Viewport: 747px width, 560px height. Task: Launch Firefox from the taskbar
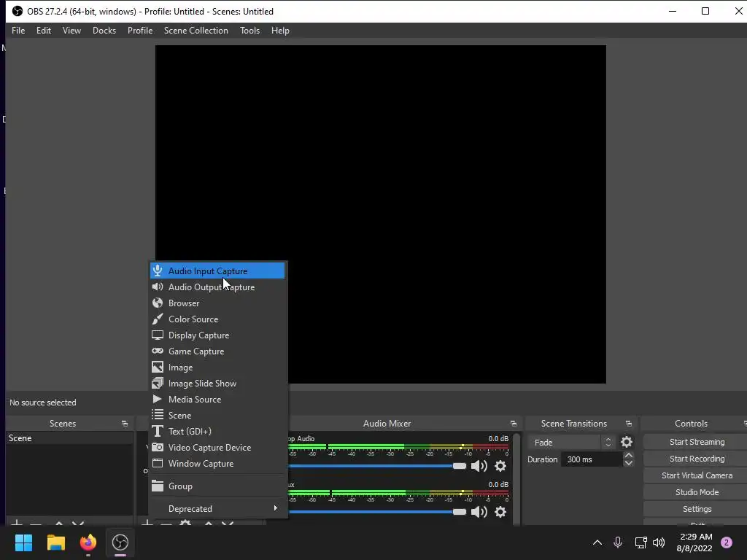88,542
